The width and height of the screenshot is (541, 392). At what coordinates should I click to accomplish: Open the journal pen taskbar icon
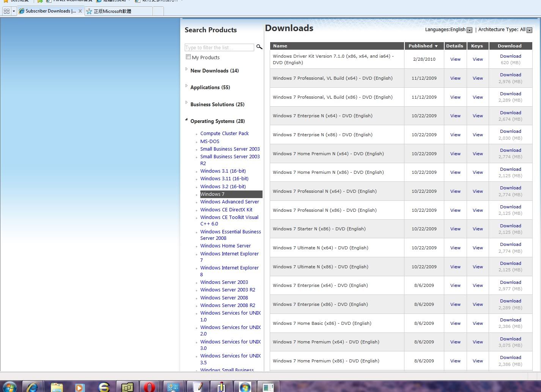coord(221,387)
